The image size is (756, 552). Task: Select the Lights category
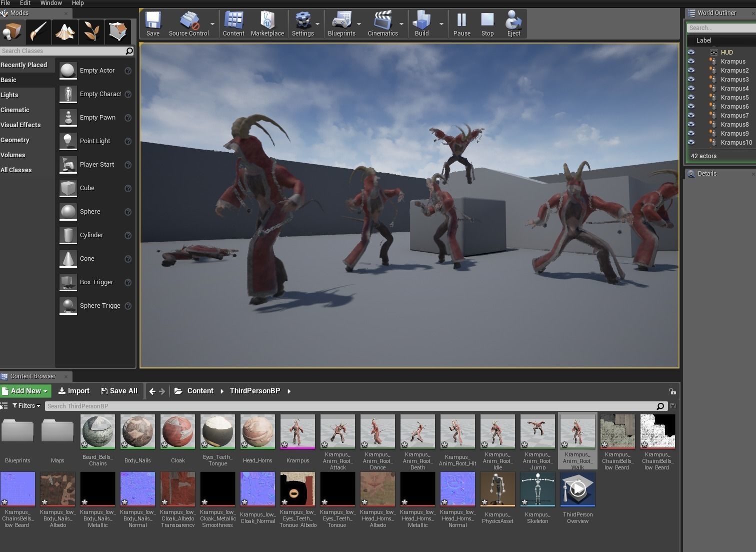(27, 95)
